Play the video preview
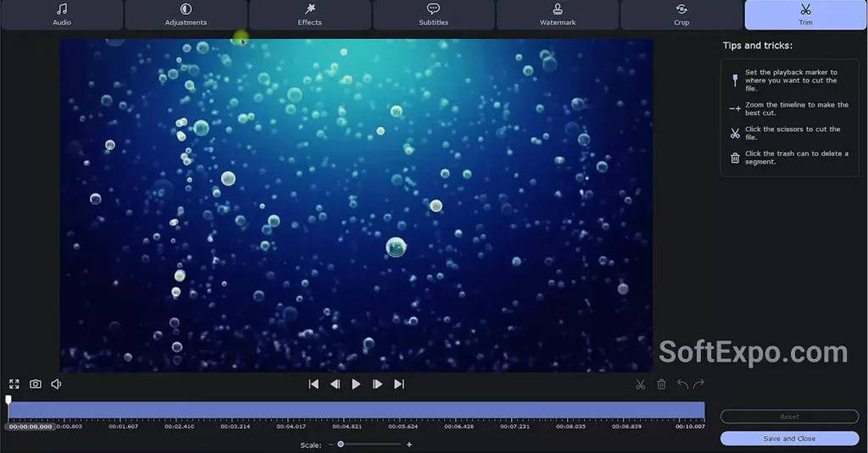Screen dimensions: 868x453 pos(356,384)
